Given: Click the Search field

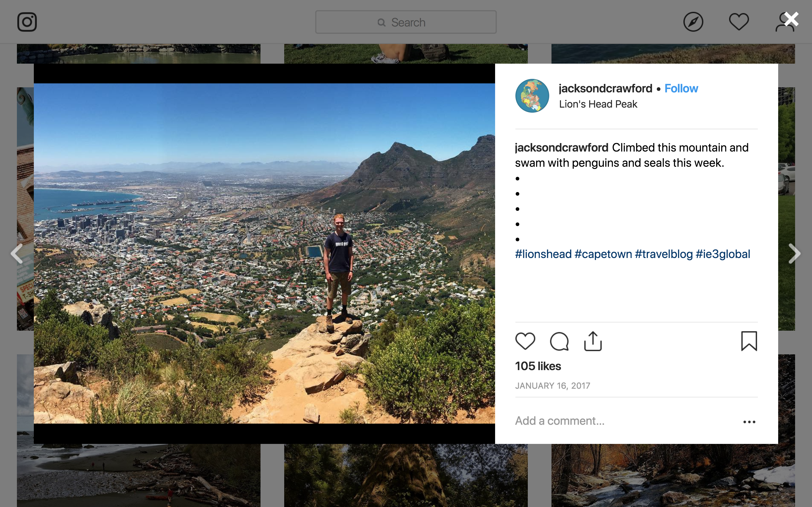Looking at the screenshot, I should point(406,22).
